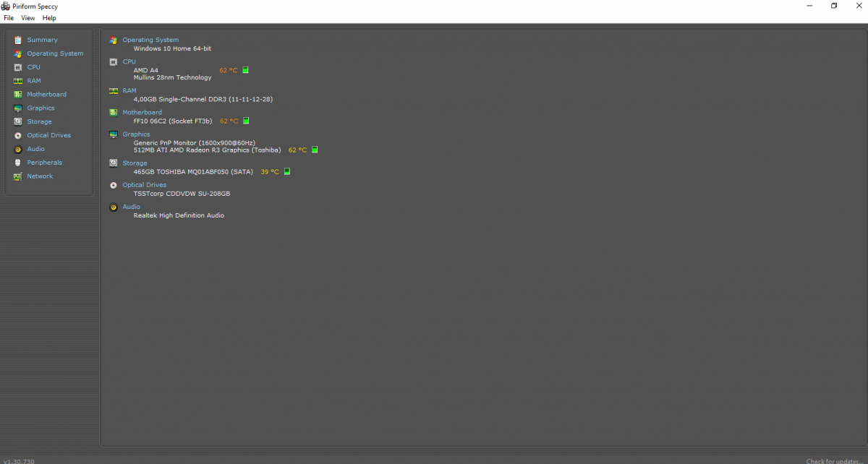Click the version number v1.30.730
Screen dimensions: 868x464
click(x=19, y=460)
